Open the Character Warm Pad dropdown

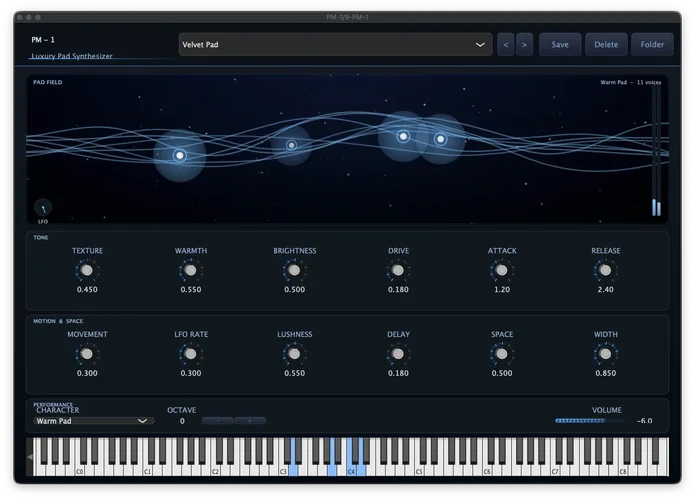pos(94,421)
